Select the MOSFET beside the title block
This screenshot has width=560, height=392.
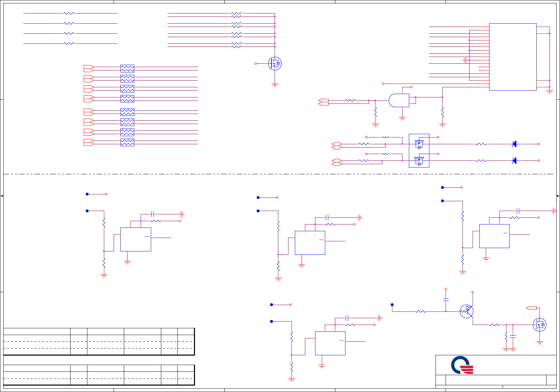coord(539,325)
